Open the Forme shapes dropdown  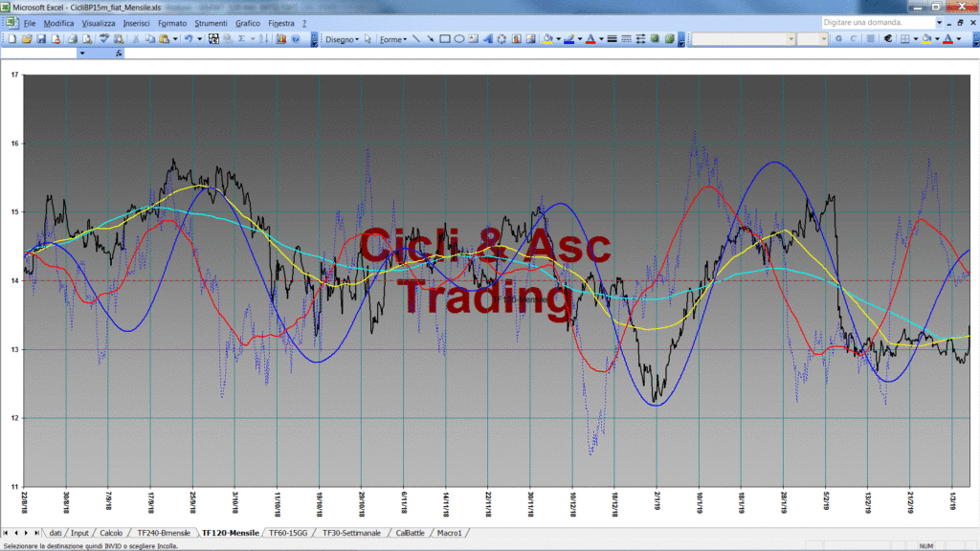pyautogui.click(x=393, y=39)
